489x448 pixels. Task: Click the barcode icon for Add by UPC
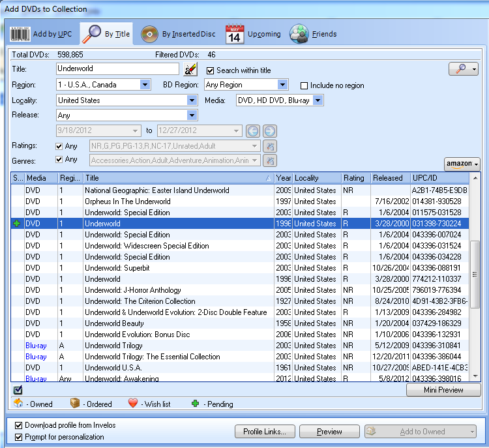tap(20, 34)
